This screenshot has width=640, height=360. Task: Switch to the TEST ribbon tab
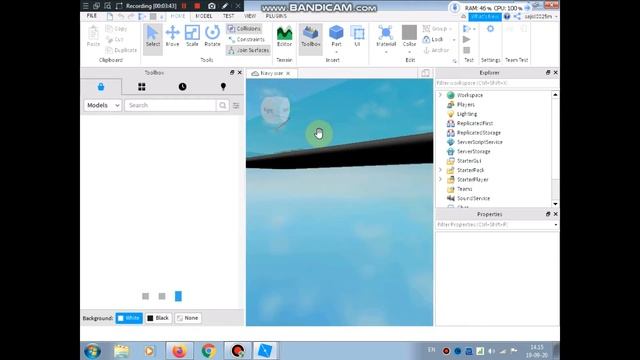pos(228,16)
